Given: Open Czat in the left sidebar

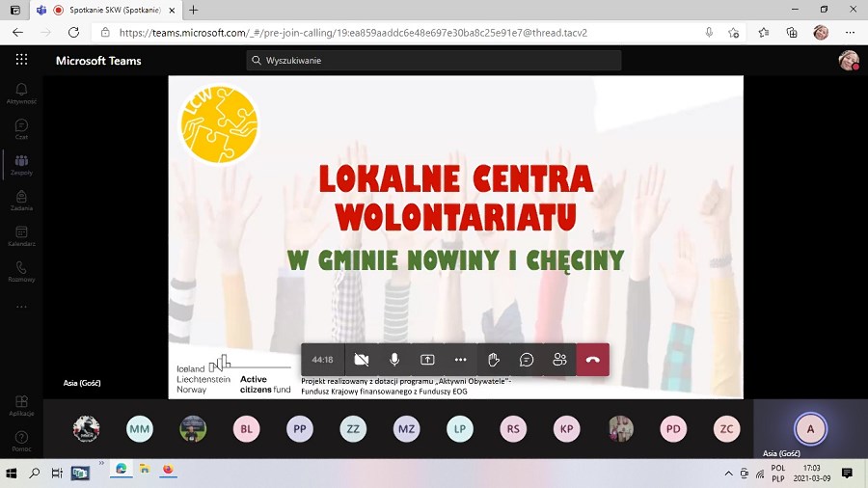Looking at the screenshot, I should click(21, 129).
